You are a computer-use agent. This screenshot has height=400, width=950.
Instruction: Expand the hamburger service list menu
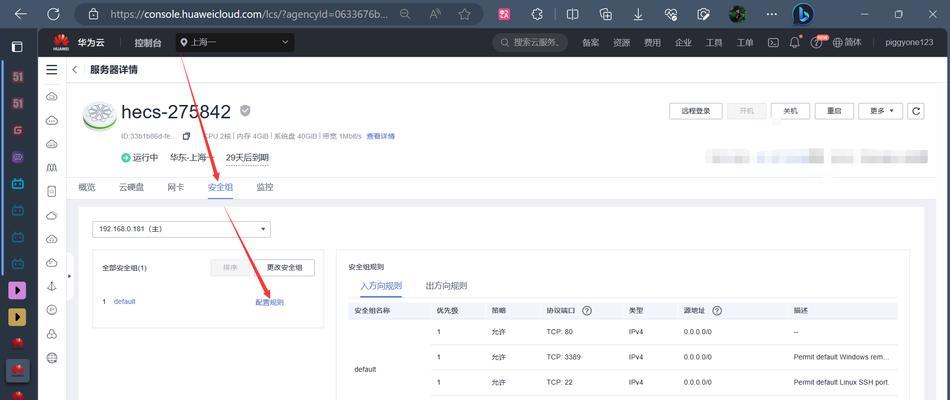[52, 70]
